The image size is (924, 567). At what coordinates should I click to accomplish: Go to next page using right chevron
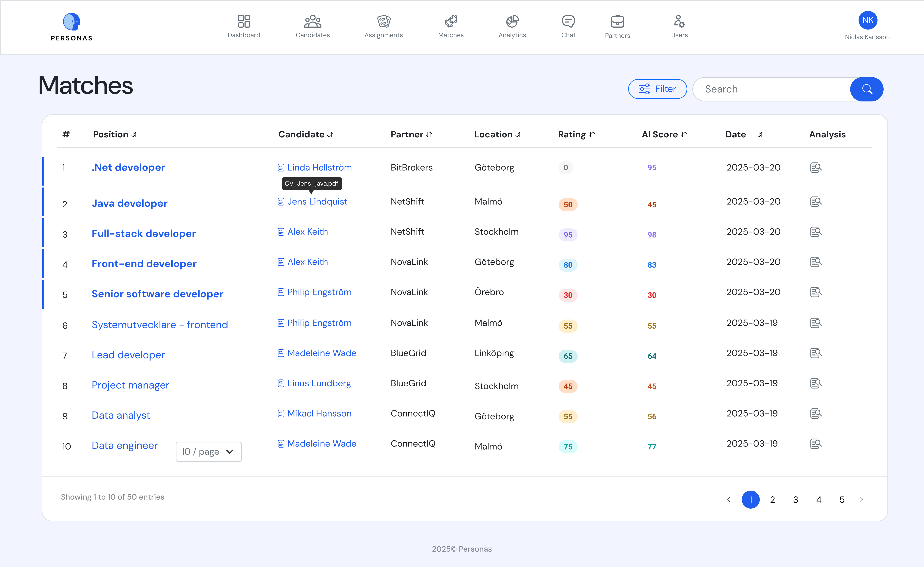pyautogui.click(x=861, y=499)
